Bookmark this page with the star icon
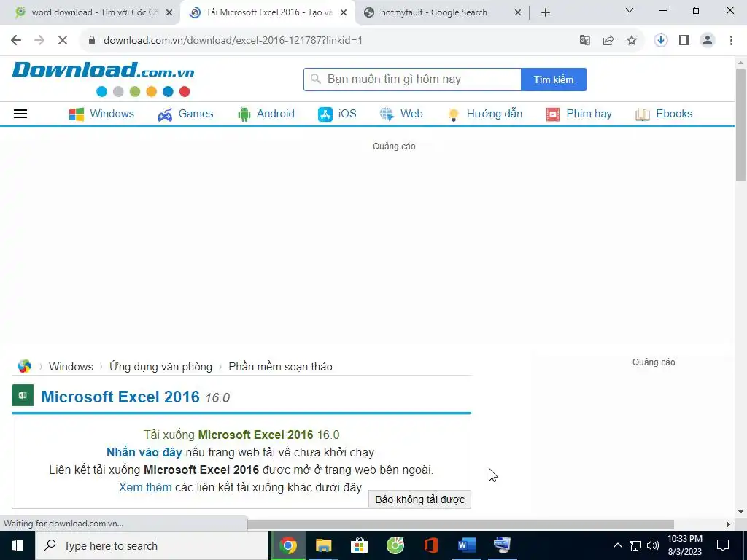The width and height of the screenshot is (747, 560). [x=632, y=41]
